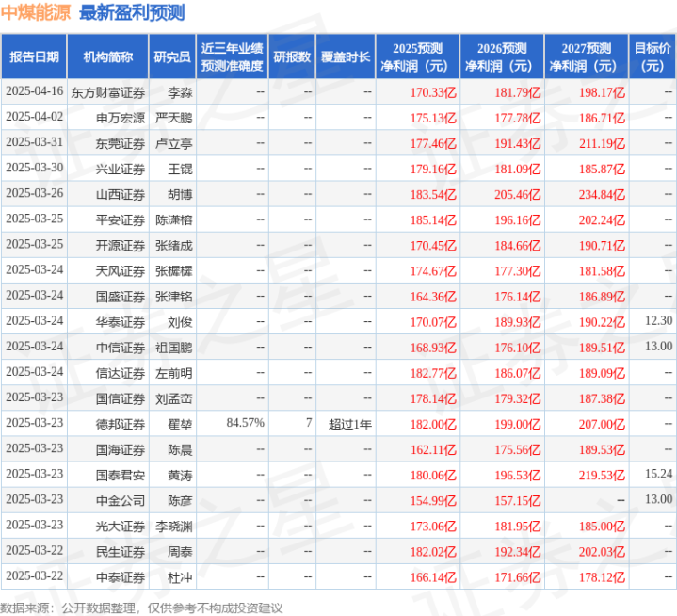Click the 2027预测净利润 column header

pyautogui.click(x=587, y=57)
